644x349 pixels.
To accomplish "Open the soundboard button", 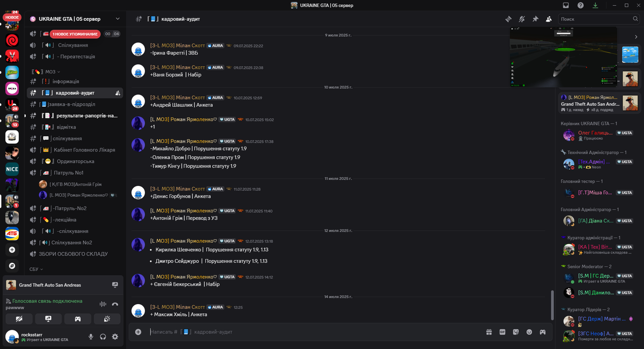I will (x=107, y=319).
